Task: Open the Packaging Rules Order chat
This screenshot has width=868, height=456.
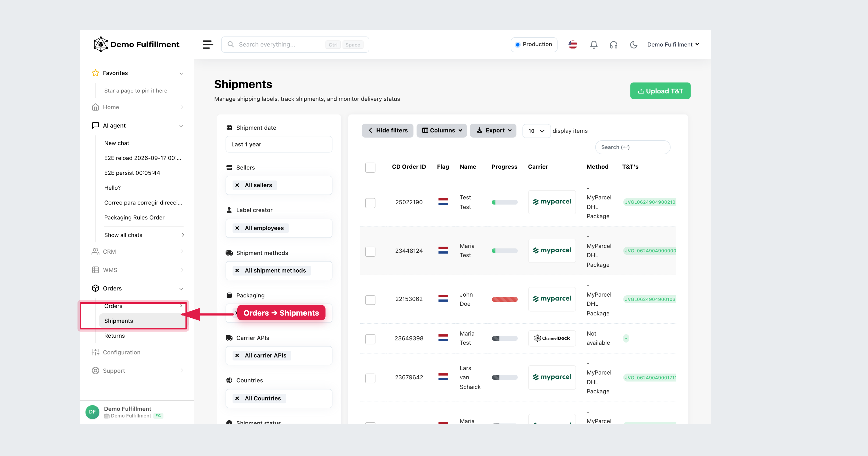Action: pos(134,217)
